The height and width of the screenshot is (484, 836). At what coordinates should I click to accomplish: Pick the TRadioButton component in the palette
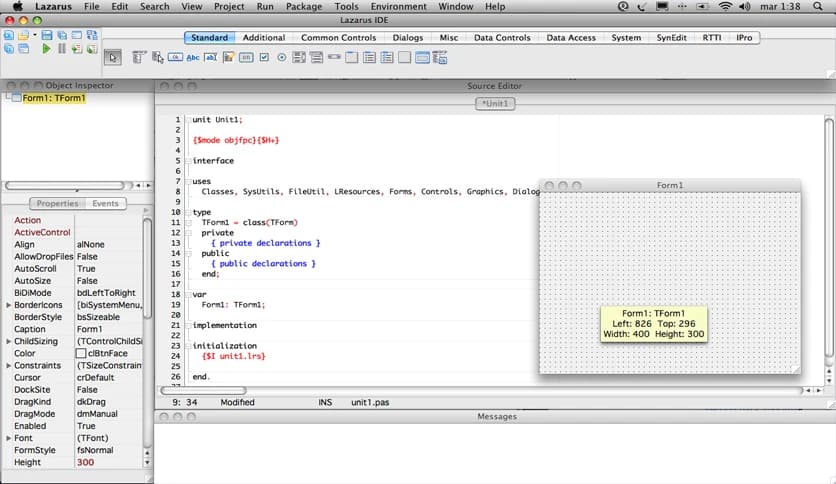[282, 57]
